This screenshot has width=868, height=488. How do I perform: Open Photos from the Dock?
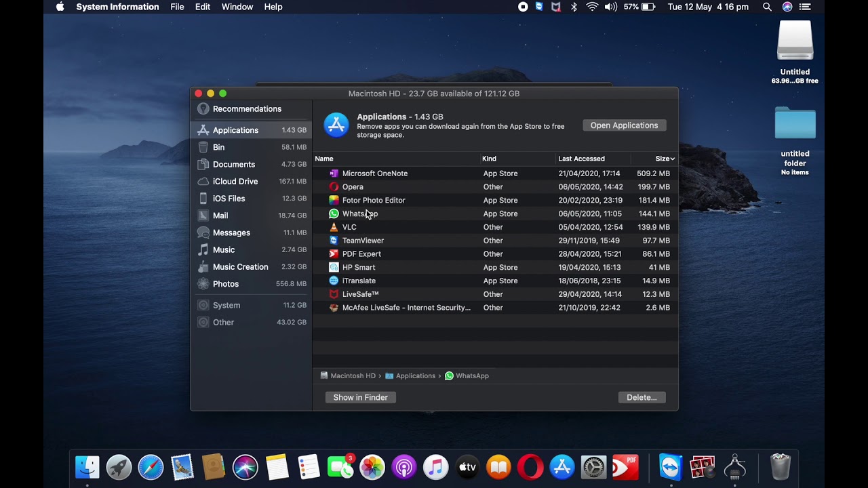tap(372, 467)
